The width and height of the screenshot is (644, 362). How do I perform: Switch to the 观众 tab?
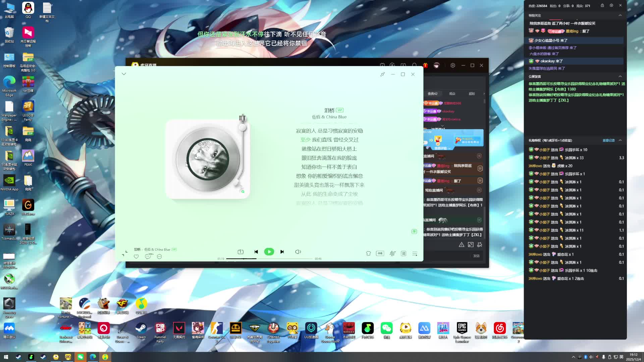[x=452, y=94]
